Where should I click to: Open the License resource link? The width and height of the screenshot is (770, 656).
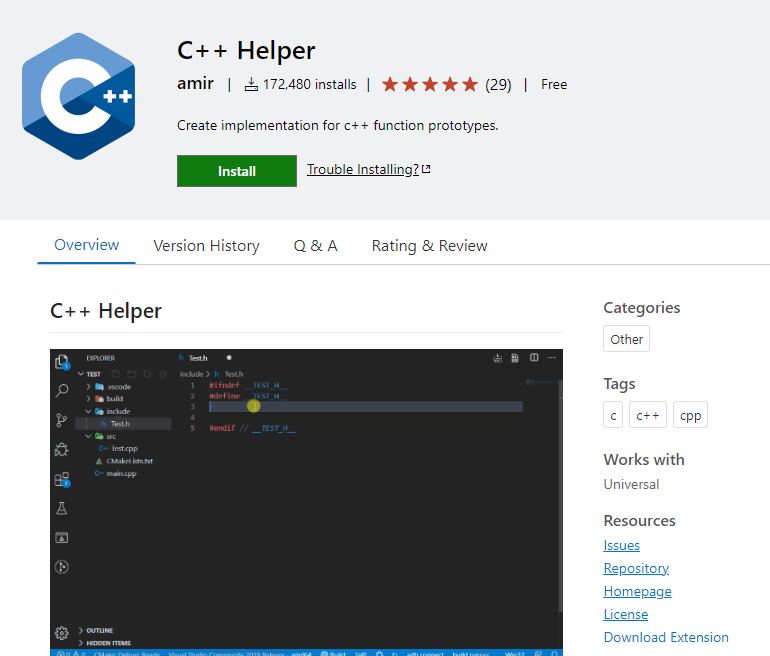[626, 614]
